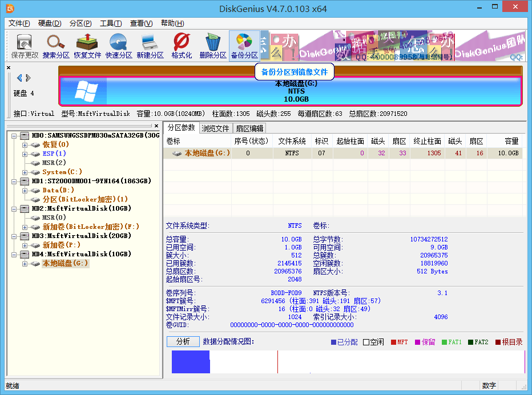Start 快速分区 quick partition

pyautogui.click(x=118, y=46)
